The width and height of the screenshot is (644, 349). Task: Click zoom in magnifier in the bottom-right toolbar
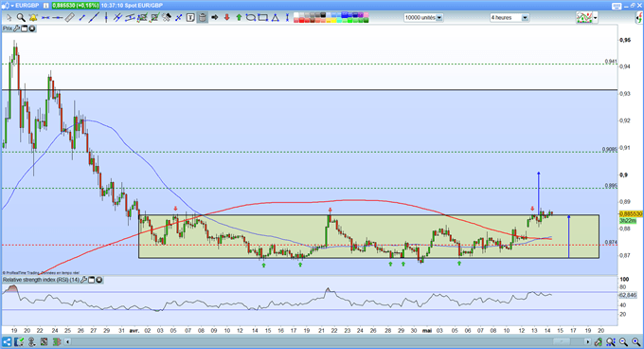click(x=636, y=341)
